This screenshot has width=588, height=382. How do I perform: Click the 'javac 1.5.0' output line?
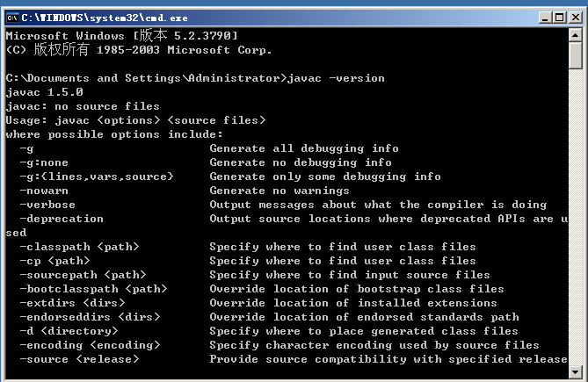(44, 92)
